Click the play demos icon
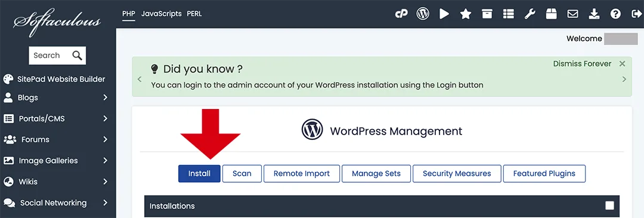Image resolution: width=644 pixels, height=218 pixels. coord(444,14)
